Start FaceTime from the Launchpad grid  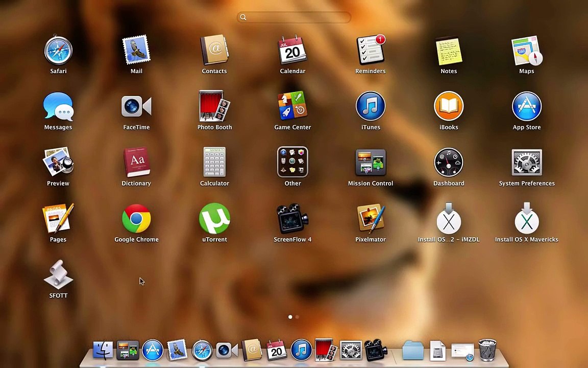(x=136, y=107)
